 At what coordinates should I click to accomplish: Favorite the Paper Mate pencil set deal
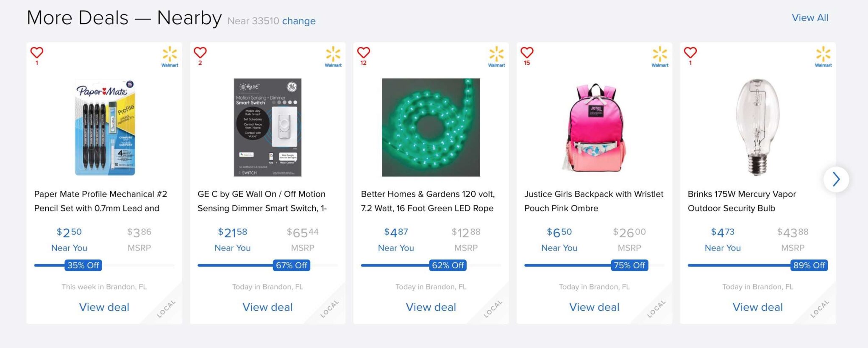click(37, 53)
